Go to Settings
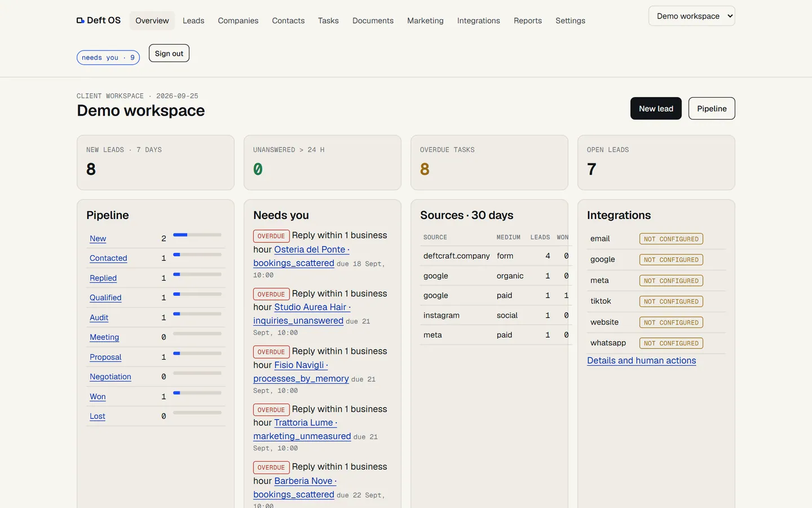The image size is (812, 508). pyautogui.click(x=570, y=20)
